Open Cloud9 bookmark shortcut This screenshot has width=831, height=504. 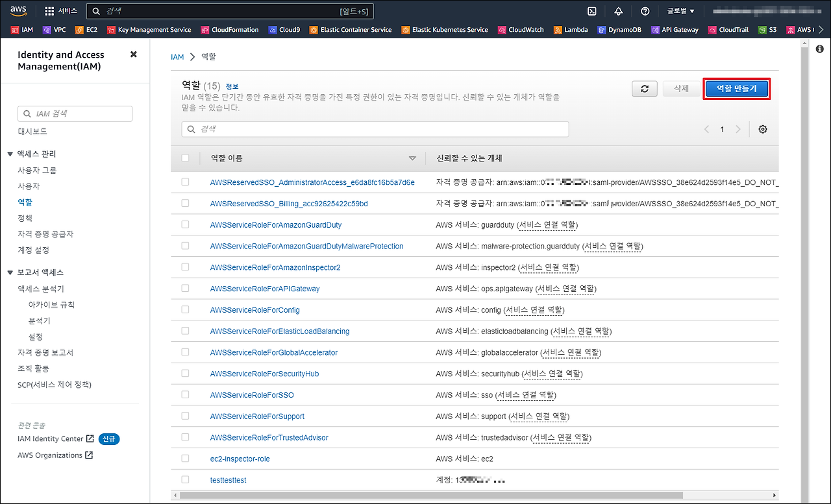(284, 30)
